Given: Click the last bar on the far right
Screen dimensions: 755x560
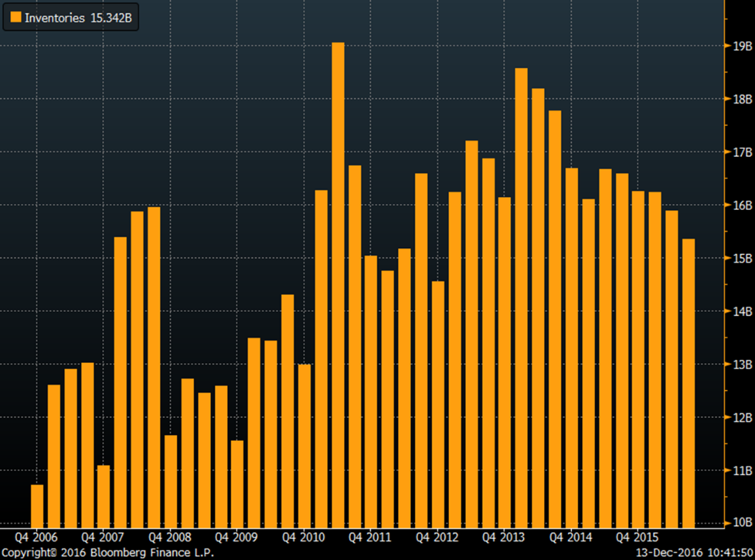Looking at the screenshot, I should point(688,383).
